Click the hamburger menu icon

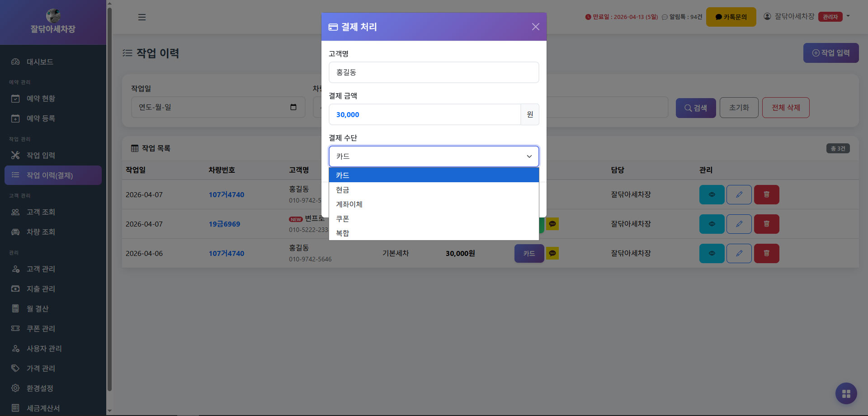pyautogui.click(x=142, y=17)
